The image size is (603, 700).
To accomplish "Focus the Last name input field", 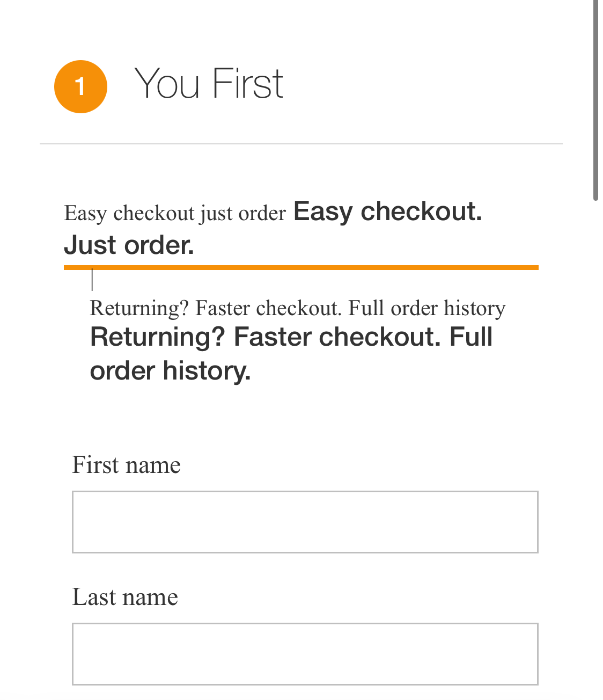I will pyautogui.click(x=305, y=654).
